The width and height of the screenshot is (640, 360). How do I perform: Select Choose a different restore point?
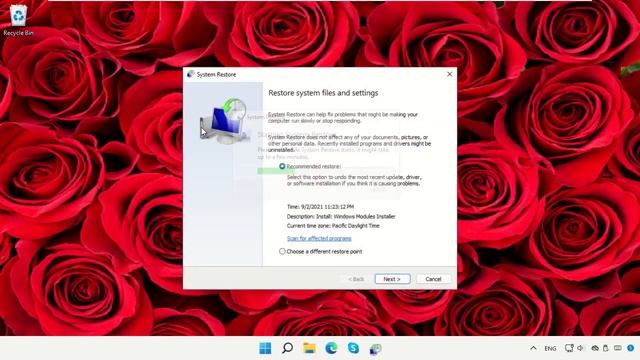click(282, 251)
